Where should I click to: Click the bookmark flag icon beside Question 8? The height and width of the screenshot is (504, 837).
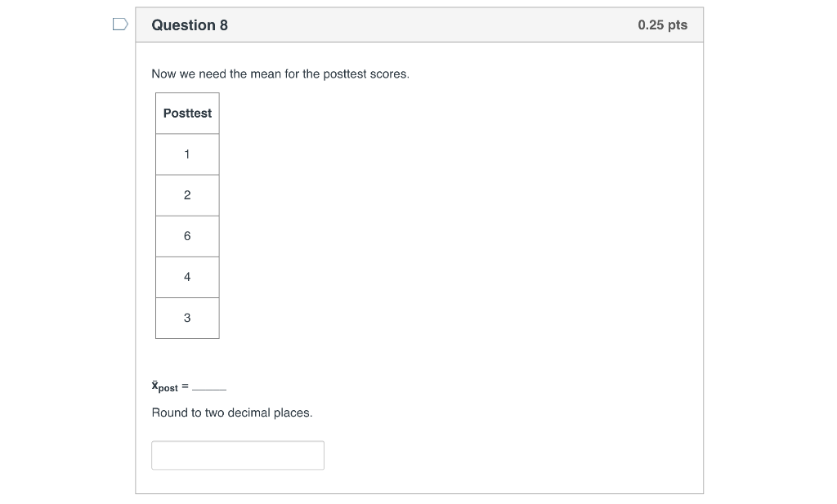tap(119, 25)
